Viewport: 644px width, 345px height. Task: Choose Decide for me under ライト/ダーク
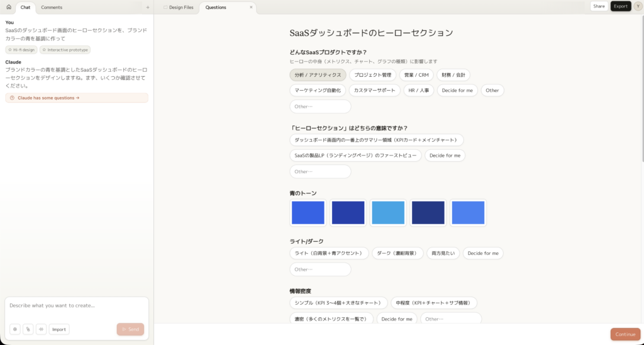(483, 253)
